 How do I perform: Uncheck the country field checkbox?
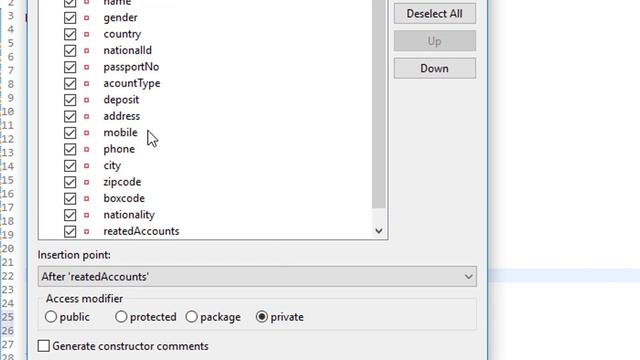(70, 34)
